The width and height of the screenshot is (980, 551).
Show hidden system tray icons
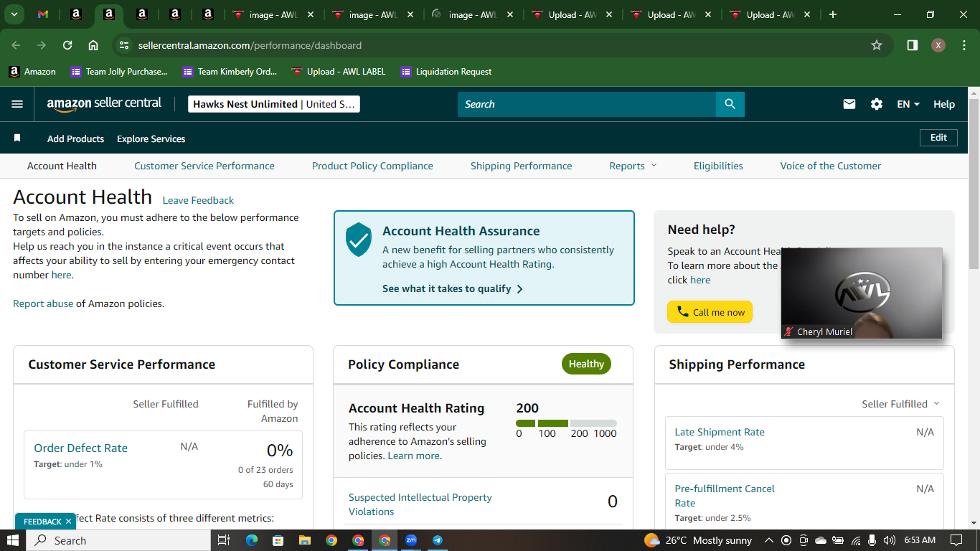768,540
